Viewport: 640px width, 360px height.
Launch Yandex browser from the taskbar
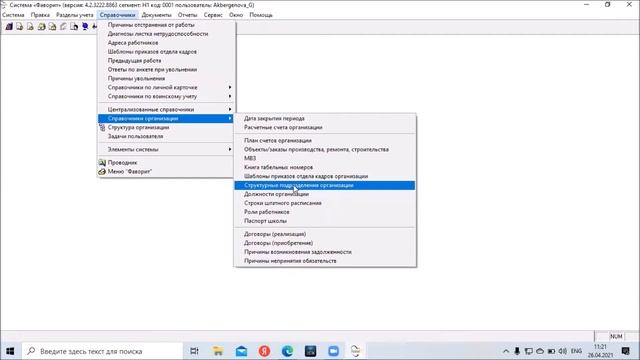point(264,351)
